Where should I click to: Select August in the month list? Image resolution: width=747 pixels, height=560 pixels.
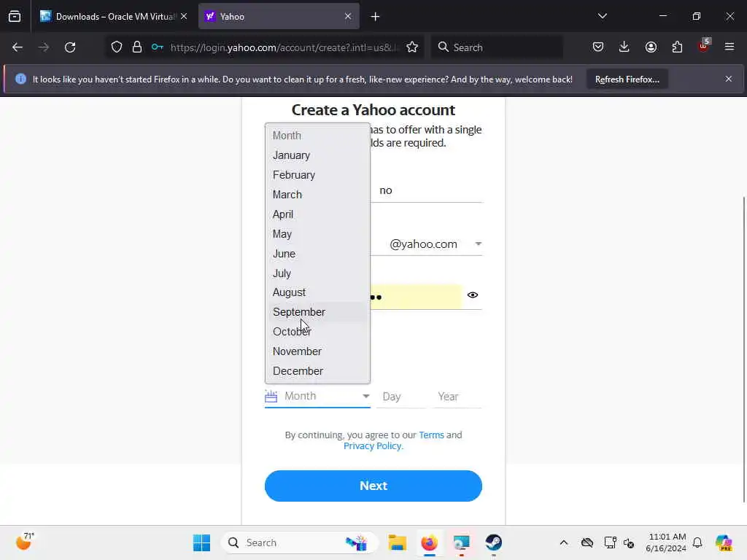pos(317,292)
